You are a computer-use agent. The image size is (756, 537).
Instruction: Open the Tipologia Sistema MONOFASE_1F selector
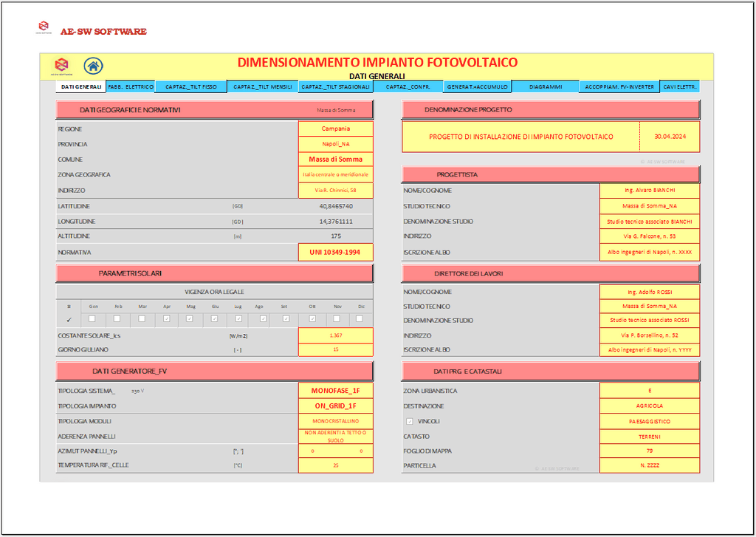click(x=336, y=391)
